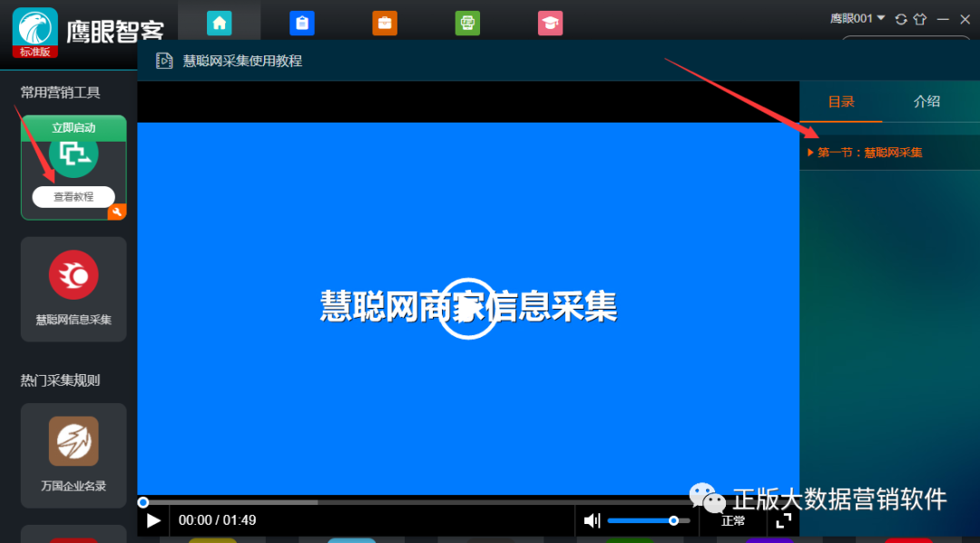Select the Home tab icon in top navigation

(219, 24)
